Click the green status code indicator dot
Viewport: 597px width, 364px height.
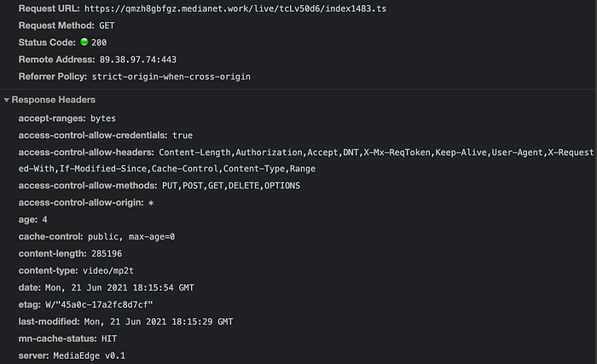point(84,42)
